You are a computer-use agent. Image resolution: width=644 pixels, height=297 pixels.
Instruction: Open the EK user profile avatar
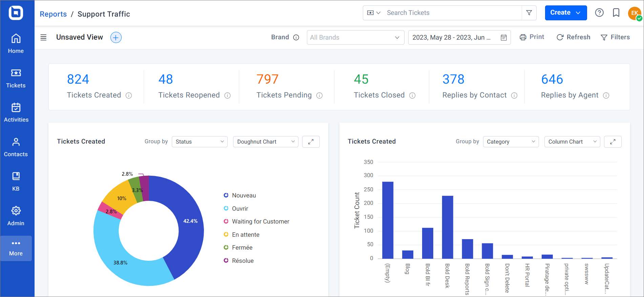click(x=635, y=13)
